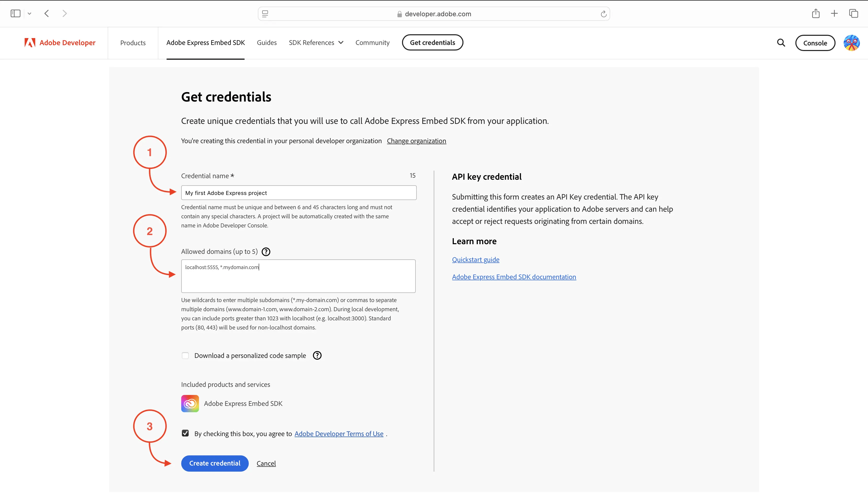This screenshot has height=497, width=868.
Task: Open the user profile avatar
Action: 852,43
